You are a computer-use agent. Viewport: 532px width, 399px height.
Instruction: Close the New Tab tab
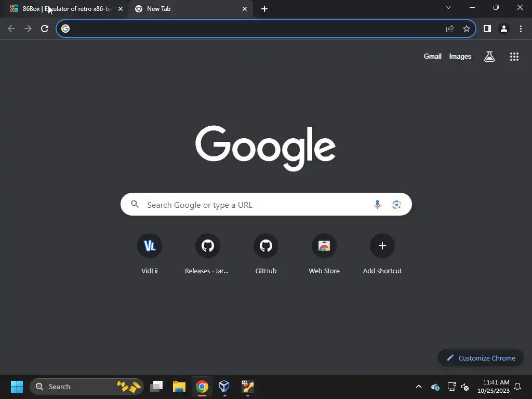[245, 9]
